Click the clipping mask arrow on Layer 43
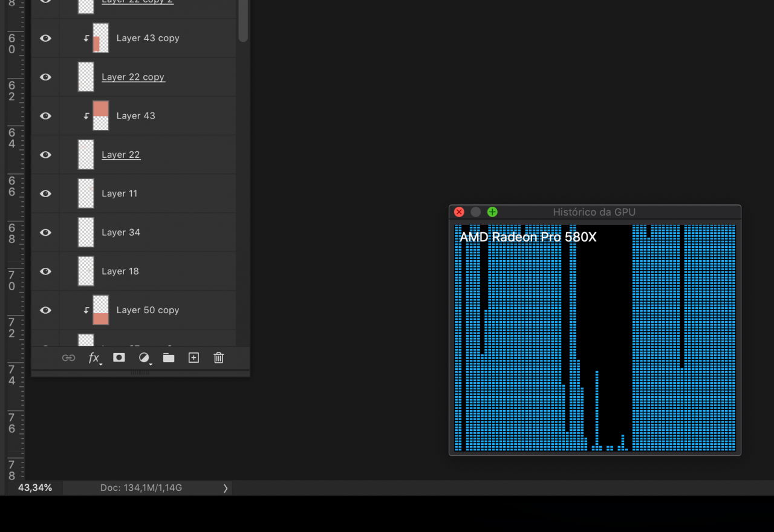The image size is (774, 532). (x=86, y=115)
